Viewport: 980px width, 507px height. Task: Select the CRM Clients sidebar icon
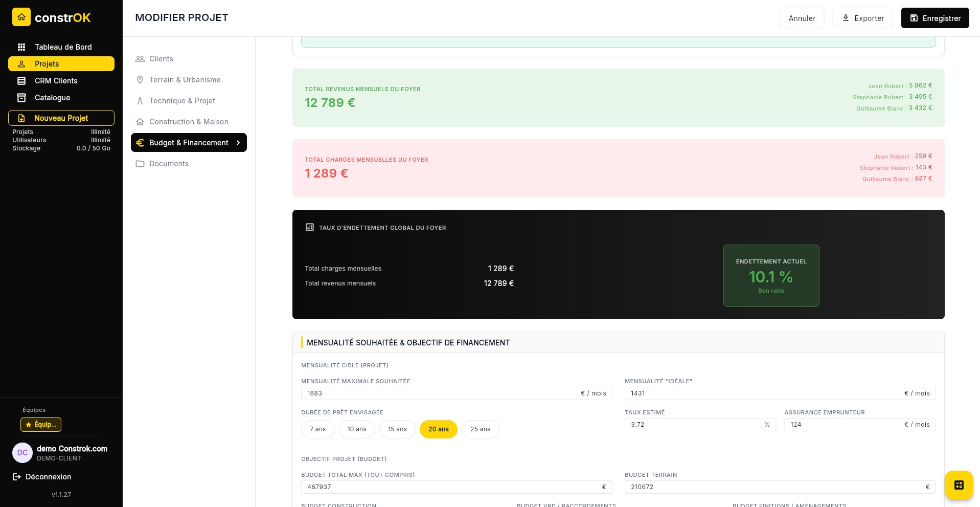pos(21,80)
